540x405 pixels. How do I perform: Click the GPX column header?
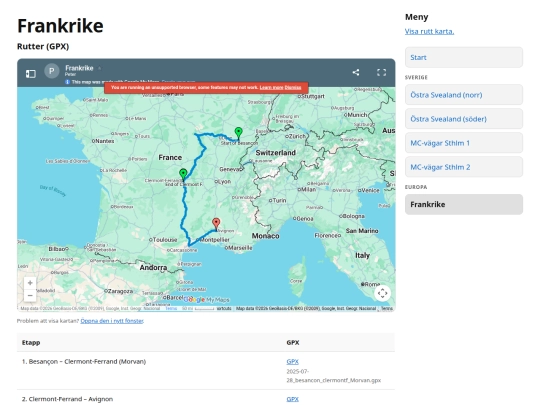(293, 343)
